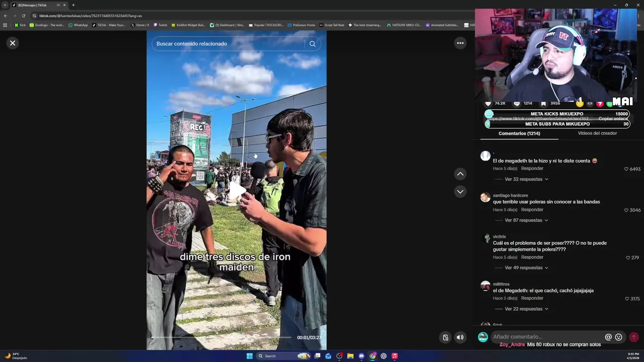The width and height of the screenshot is (644, 362).
Task: Open the Home / X bookmark
Action: 140,25
